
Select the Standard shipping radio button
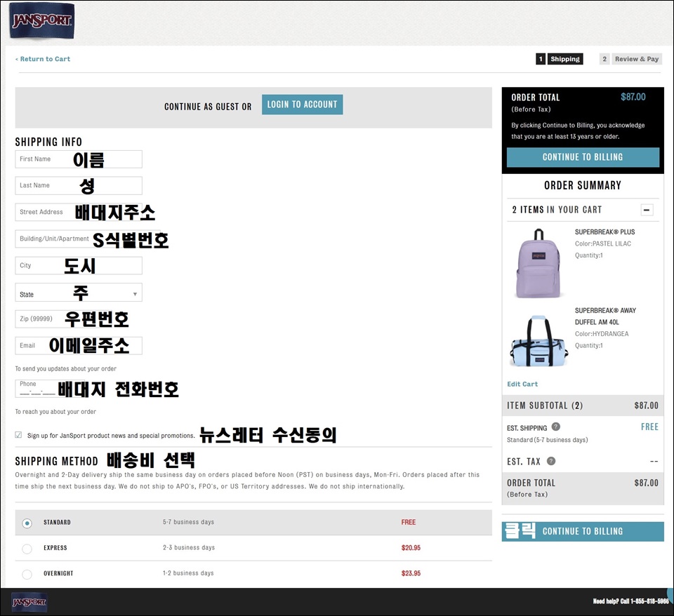(x=27, y=523)
